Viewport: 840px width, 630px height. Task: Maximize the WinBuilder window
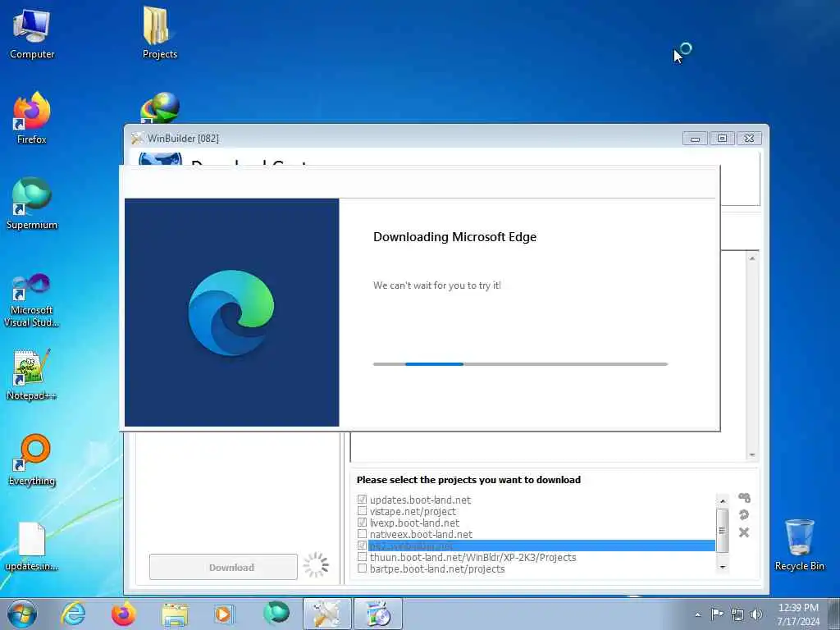pyautogui.click(x=722, y=138)
